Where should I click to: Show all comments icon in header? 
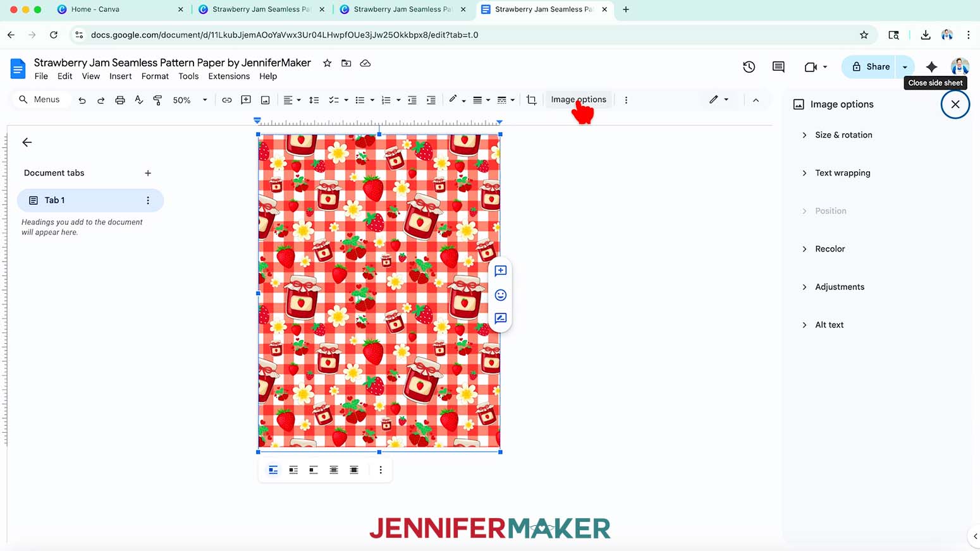tap(778, 66)
